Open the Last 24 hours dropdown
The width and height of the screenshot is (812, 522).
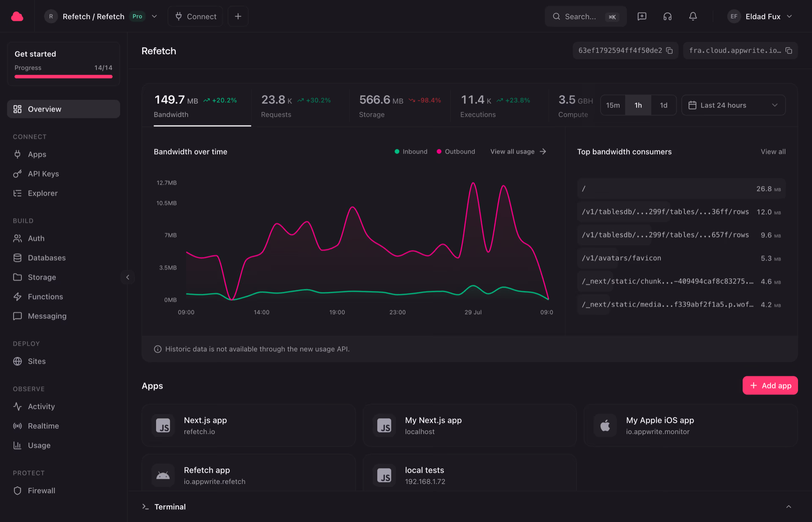click(733, 105)
